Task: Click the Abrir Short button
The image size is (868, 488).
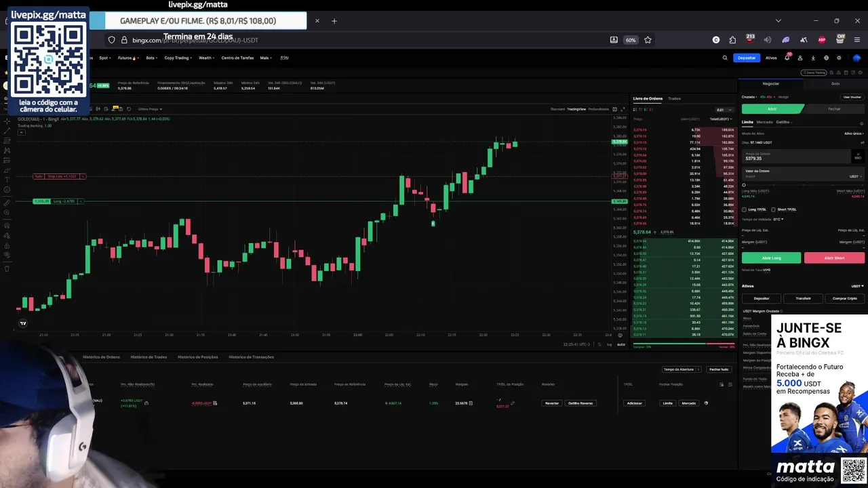Action: coord(834,258)
